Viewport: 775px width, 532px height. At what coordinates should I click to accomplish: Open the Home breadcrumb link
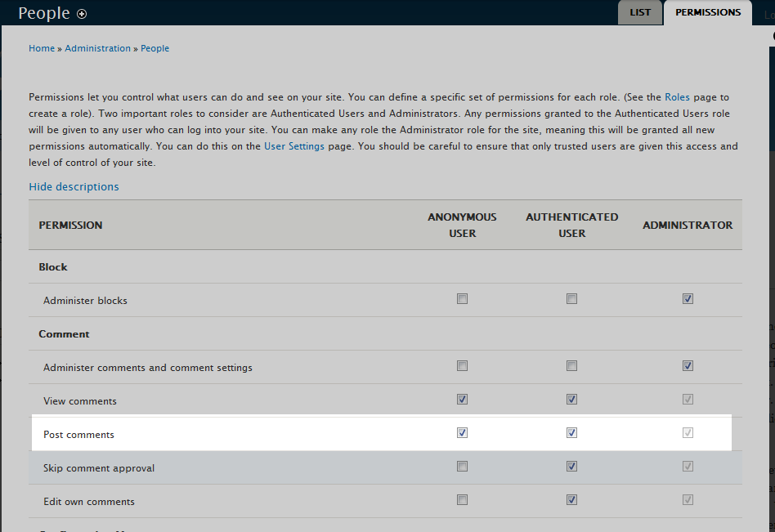tap(42, 48)
